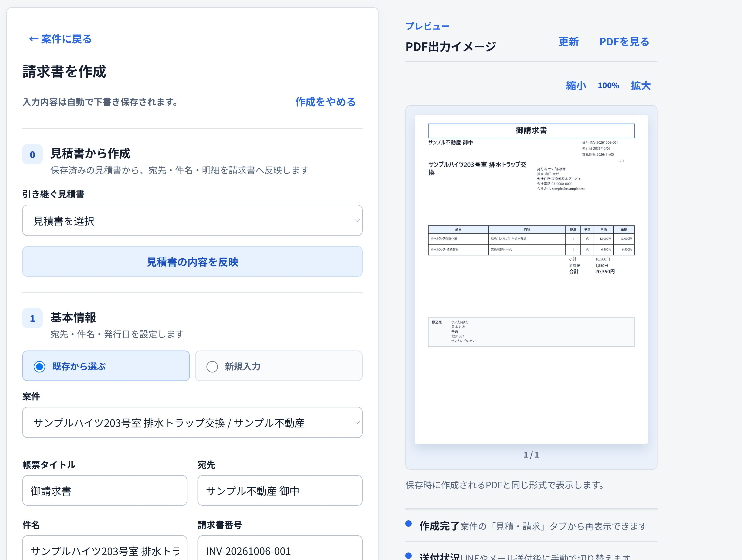742x560 pixels.
Task: Click 縮小 to zoom out preview
Action: 576,86
